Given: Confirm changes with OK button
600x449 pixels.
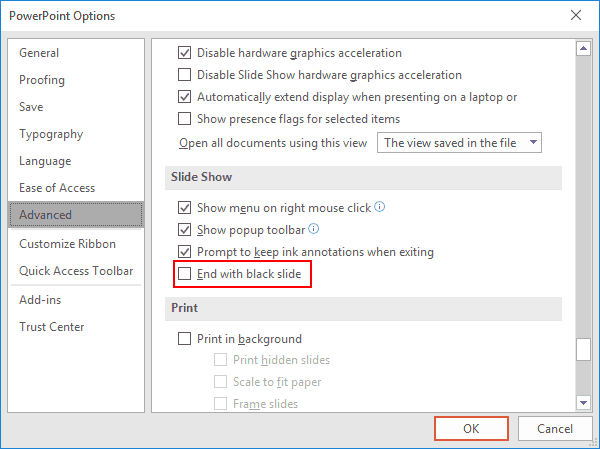Looking at the screenshot, I should 471,428.
